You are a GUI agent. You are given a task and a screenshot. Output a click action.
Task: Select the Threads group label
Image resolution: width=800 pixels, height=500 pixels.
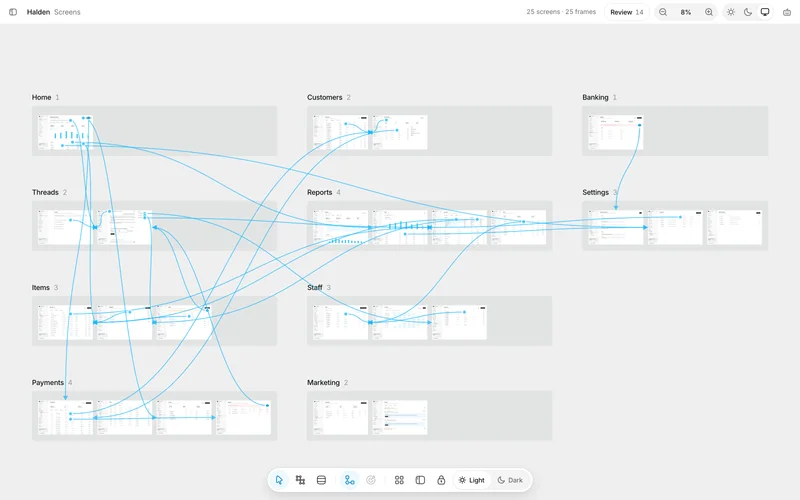pos(45,192)
